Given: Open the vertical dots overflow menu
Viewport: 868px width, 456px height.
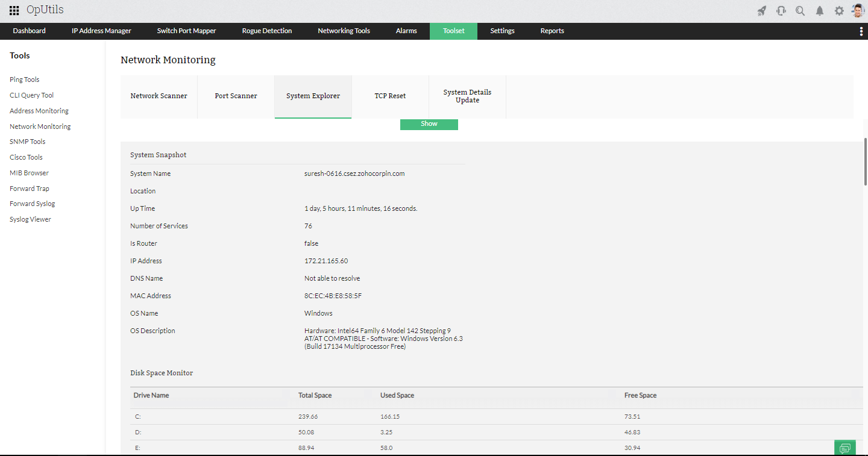Looking at the screenshot, I should 861,31.
